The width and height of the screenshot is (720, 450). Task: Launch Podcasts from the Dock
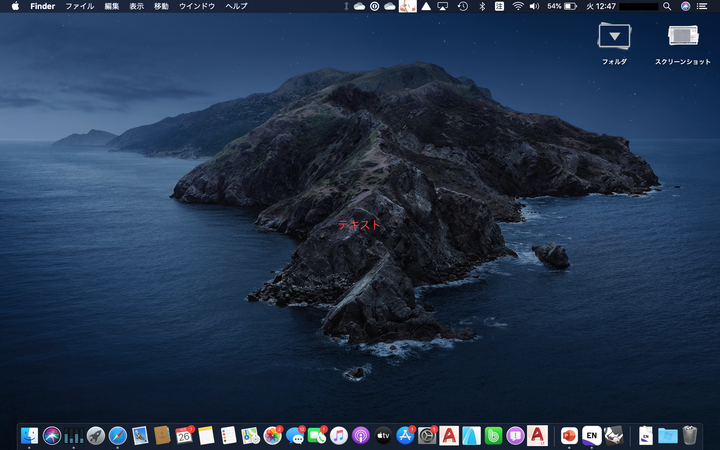coord(361,435)
